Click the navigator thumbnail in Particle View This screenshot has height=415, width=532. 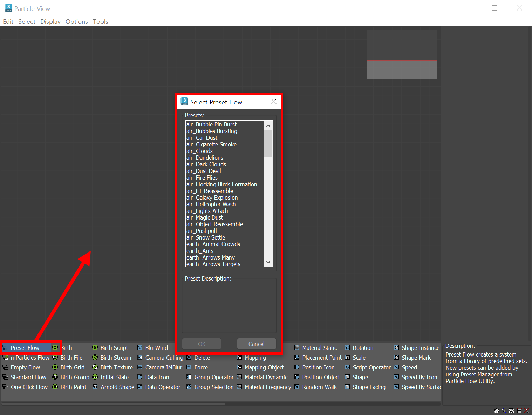402,54
